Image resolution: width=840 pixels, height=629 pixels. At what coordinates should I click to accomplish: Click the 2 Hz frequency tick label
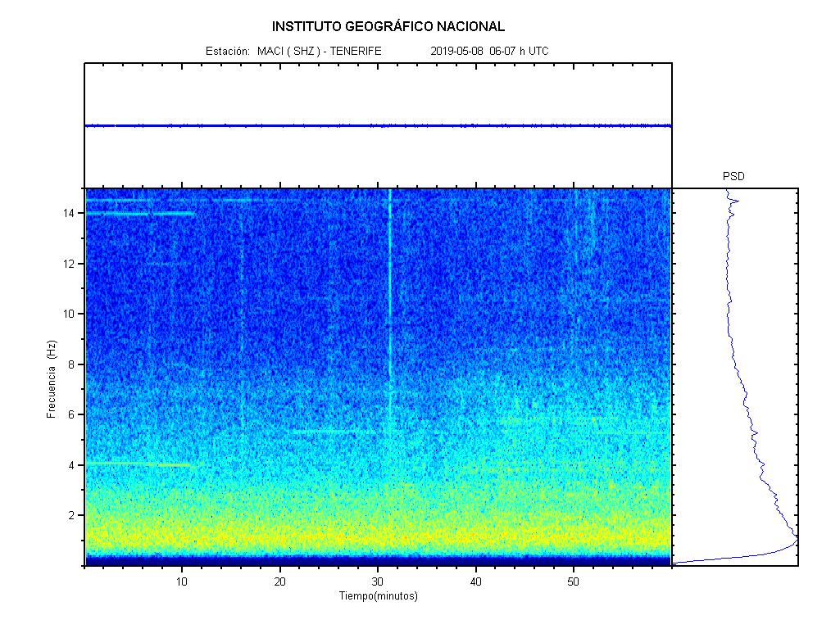[72, 515]
